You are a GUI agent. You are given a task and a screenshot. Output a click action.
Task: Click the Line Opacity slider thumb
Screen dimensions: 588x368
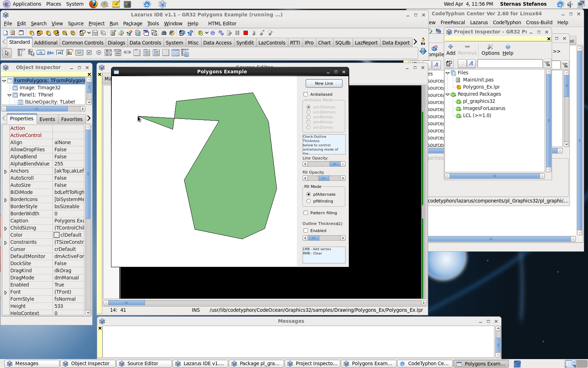[335, 164]
